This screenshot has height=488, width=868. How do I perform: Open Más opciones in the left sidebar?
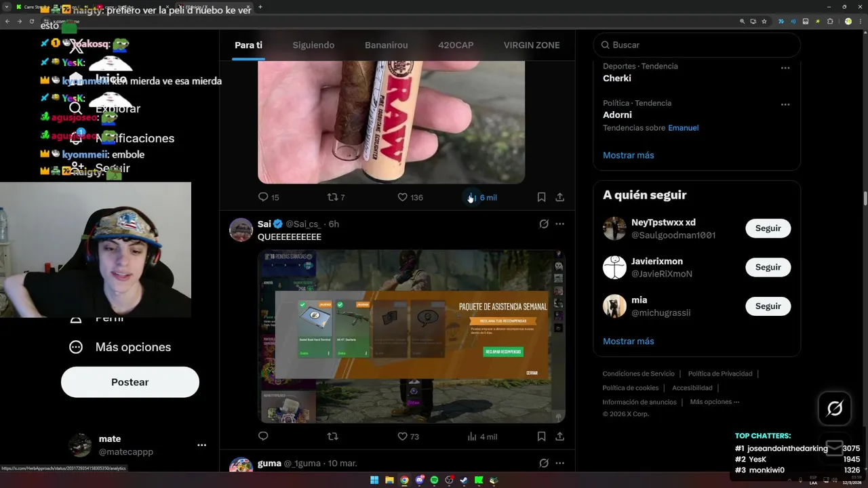[120, 347]
